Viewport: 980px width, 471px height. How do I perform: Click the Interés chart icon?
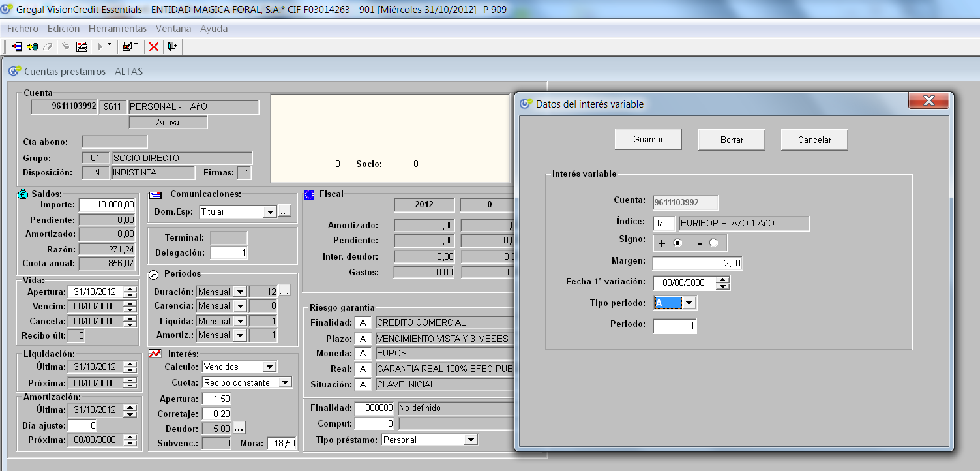click(x=155, y=354)
